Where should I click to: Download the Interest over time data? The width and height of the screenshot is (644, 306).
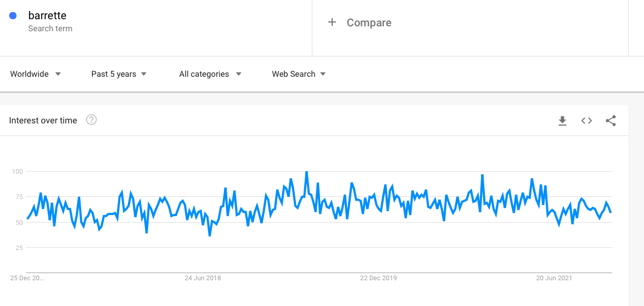pos(562,121)
